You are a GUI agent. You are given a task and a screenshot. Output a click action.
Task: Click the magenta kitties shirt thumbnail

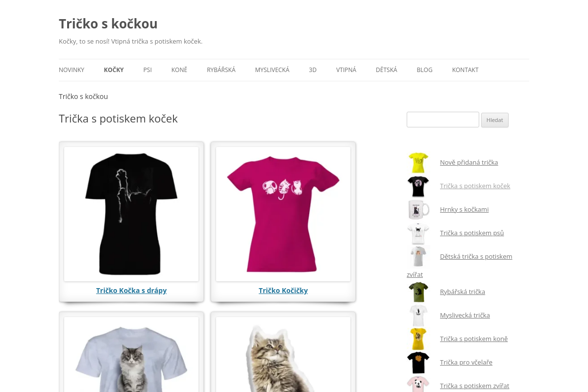coord(283,214)
